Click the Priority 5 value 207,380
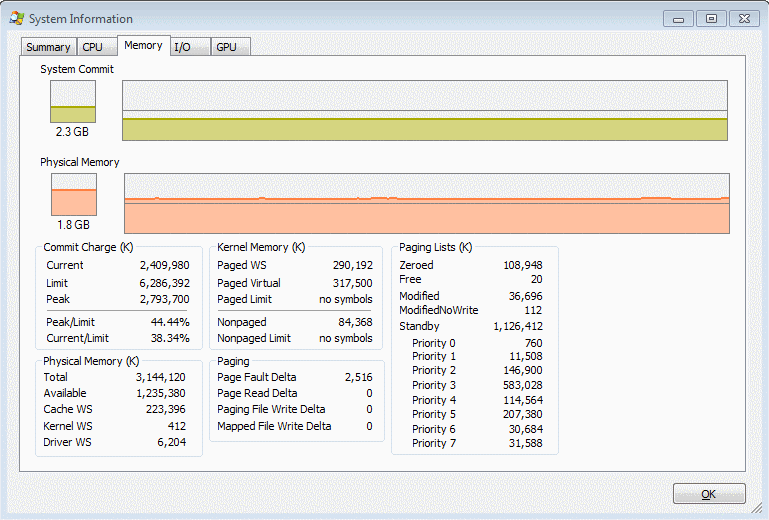Screen dimensions: 769x520 [x=523, y=415]
